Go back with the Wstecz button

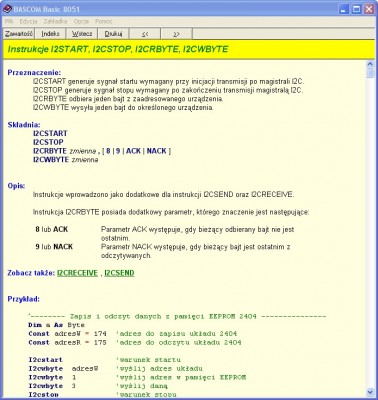pos(82,34)
